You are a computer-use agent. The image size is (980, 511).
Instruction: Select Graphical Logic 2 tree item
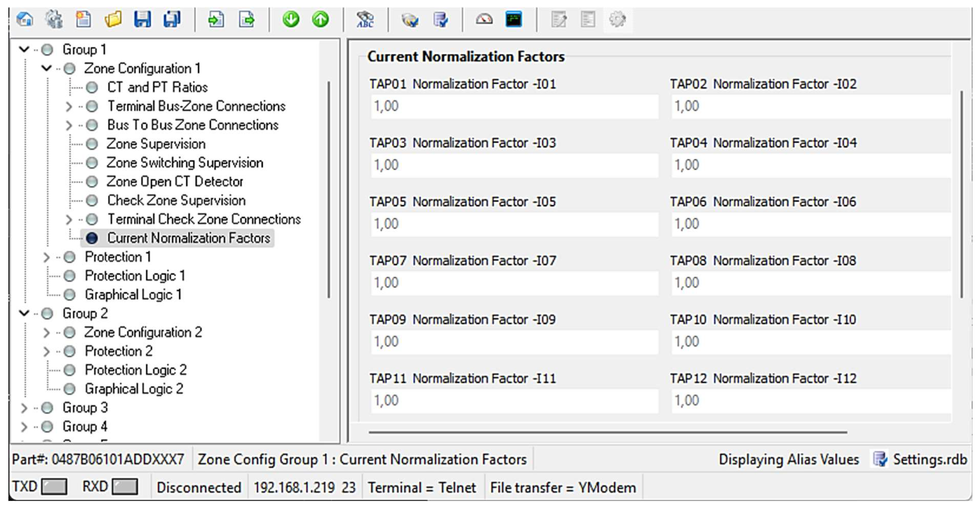[x=134, y=389]
